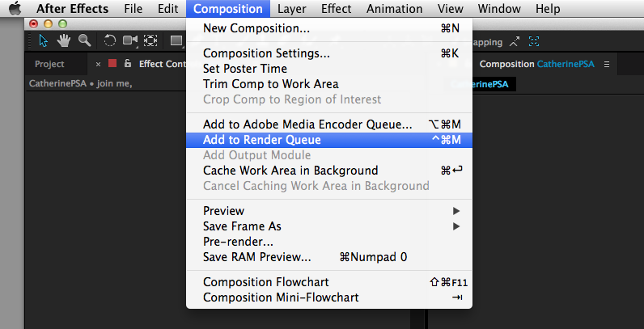Switch to the Project panel tab
The width and height of the screenshot is (644, 329).
click(x=49, y=64)
